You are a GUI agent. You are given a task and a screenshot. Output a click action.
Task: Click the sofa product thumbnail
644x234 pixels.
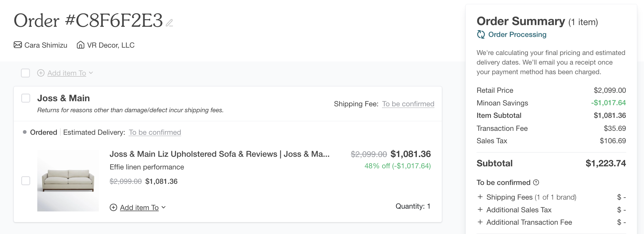(x=68, y=181)
